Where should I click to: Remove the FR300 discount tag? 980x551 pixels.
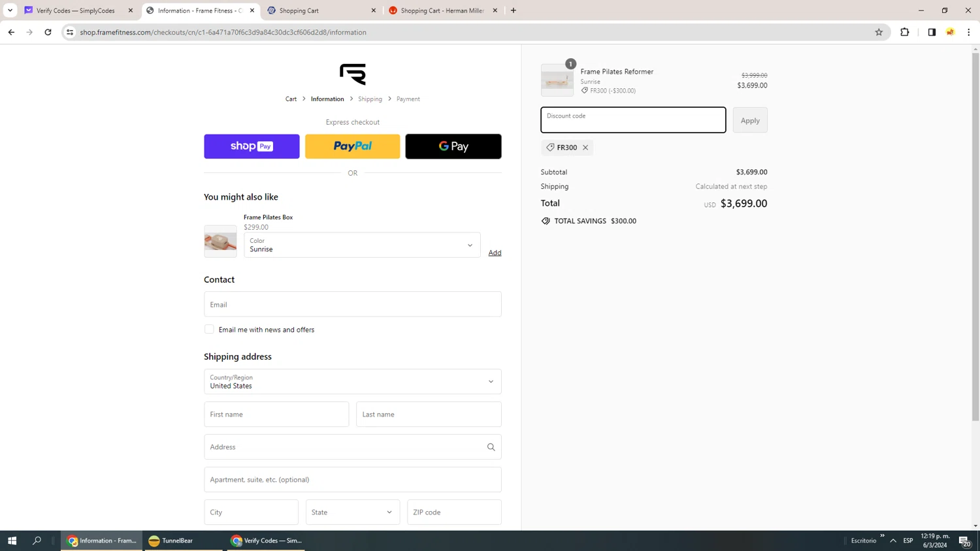pyautogui.click(x=585, y=148)
